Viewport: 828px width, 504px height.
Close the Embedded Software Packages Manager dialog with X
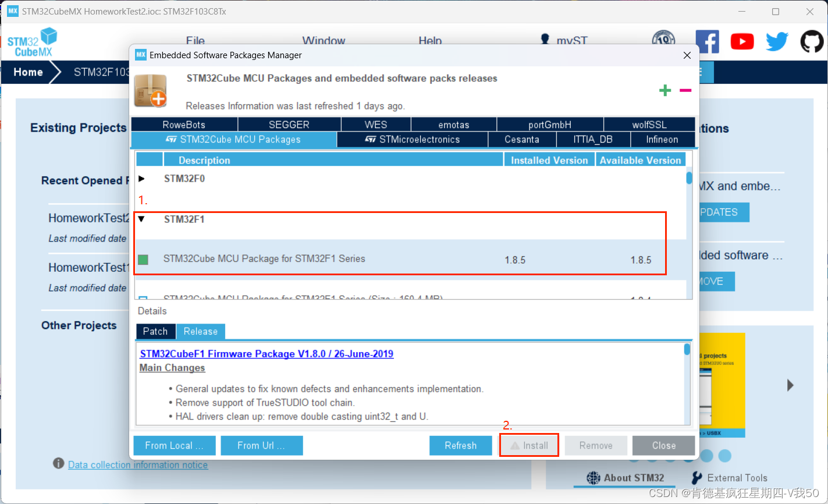[687, 55]
